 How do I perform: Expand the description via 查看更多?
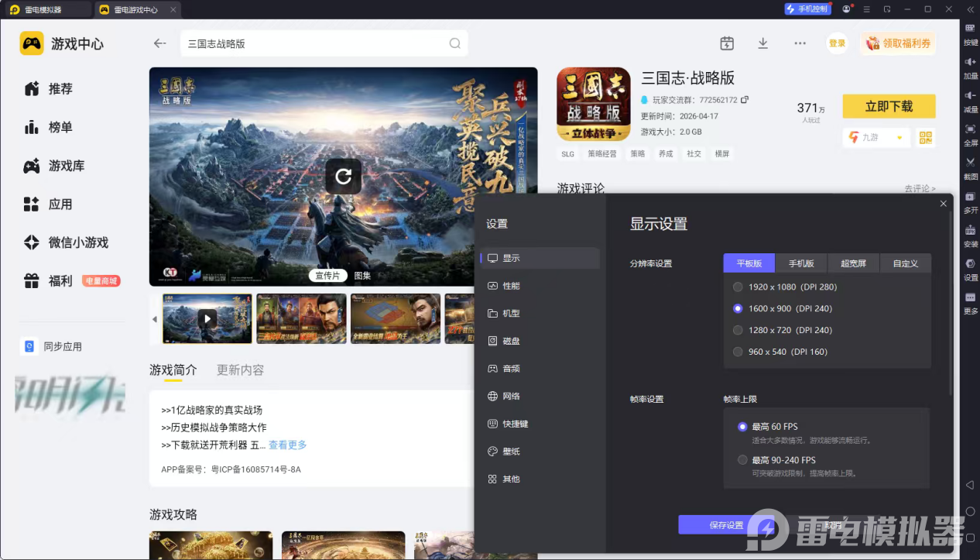click(287, 445)
